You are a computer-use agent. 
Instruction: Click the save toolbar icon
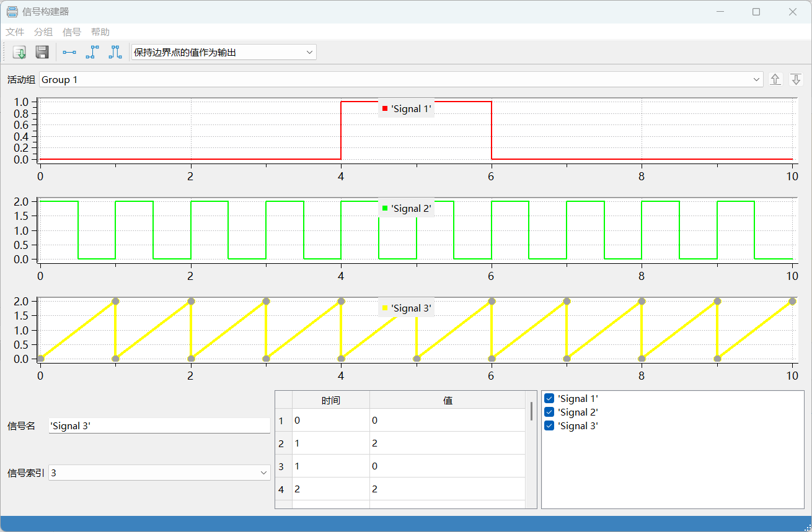(x=42, y=52)
